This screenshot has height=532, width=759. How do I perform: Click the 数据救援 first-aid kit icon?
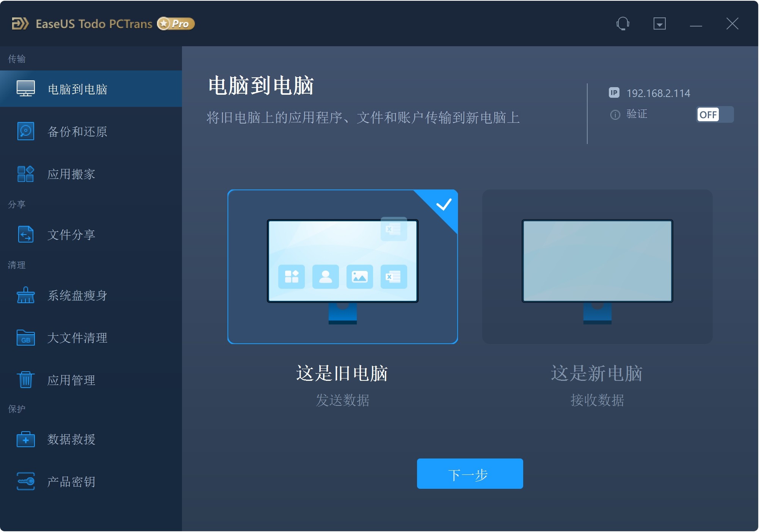26,439
